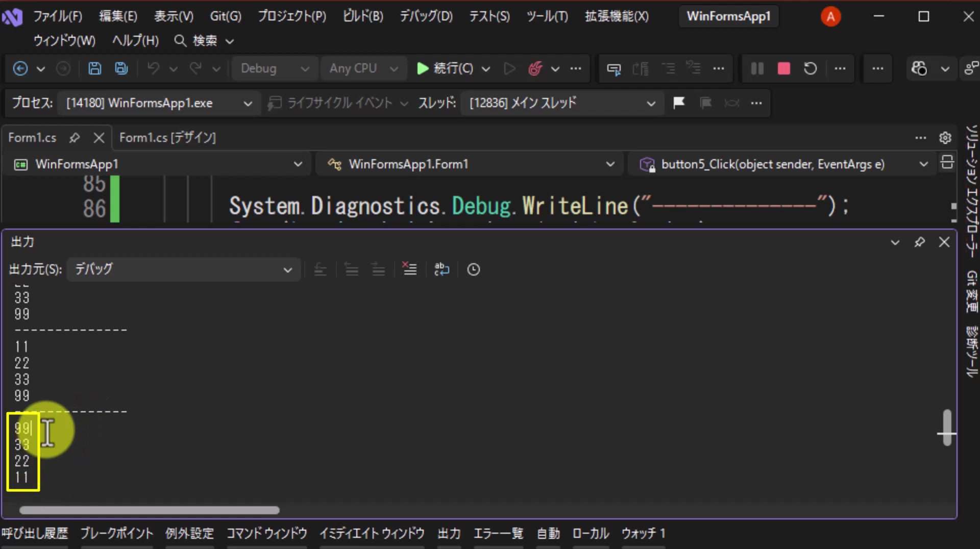The image size is (980, 549).
Task: Click the navigate backward arrow icon
Action: coord(20,68)
